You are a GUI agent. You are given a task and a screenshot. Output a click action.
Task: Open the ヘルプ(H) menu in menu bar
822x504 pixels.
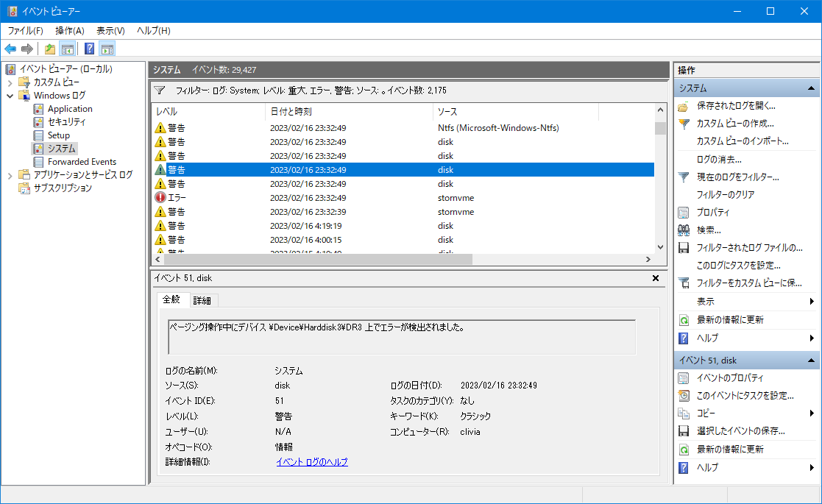point(154,31)
